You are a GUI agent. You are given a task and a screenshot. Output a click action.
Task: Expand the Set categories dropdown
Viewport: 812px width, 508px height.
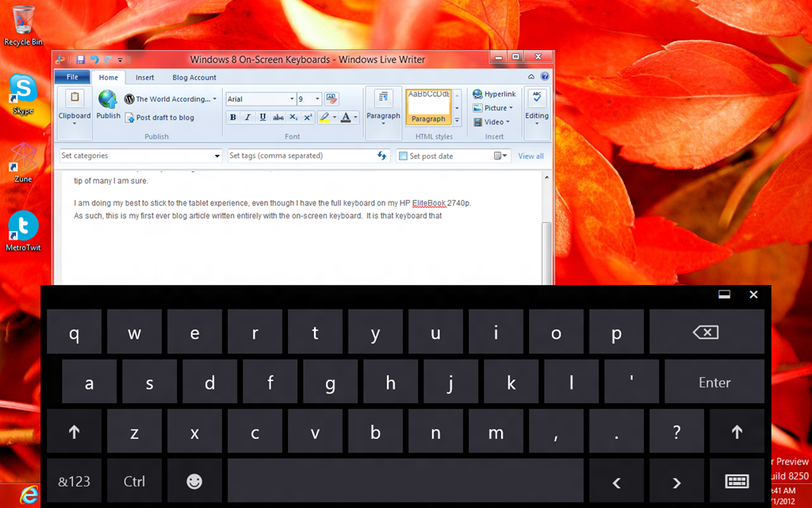(217, 156)
